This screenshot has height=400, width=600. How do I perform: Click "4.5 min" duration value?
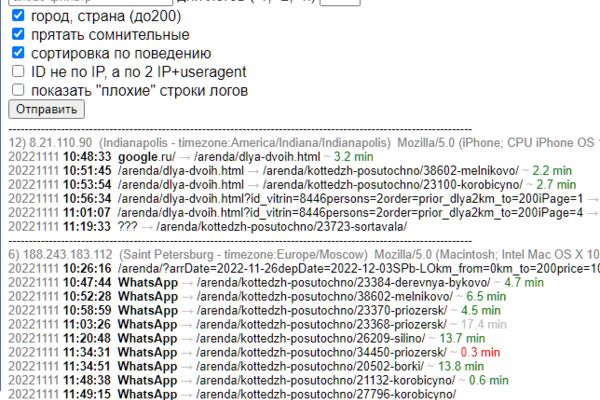point(481,310)
